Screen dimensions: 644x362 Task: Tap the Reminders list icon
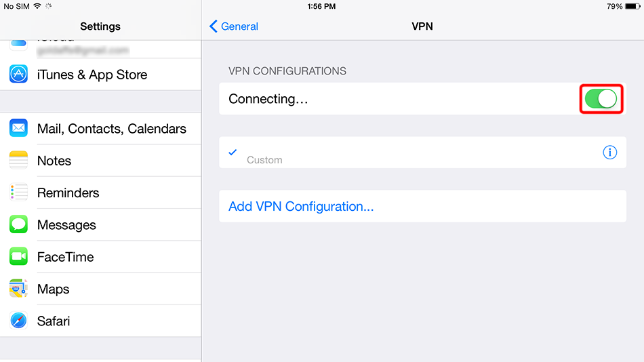tap(19, 193)
